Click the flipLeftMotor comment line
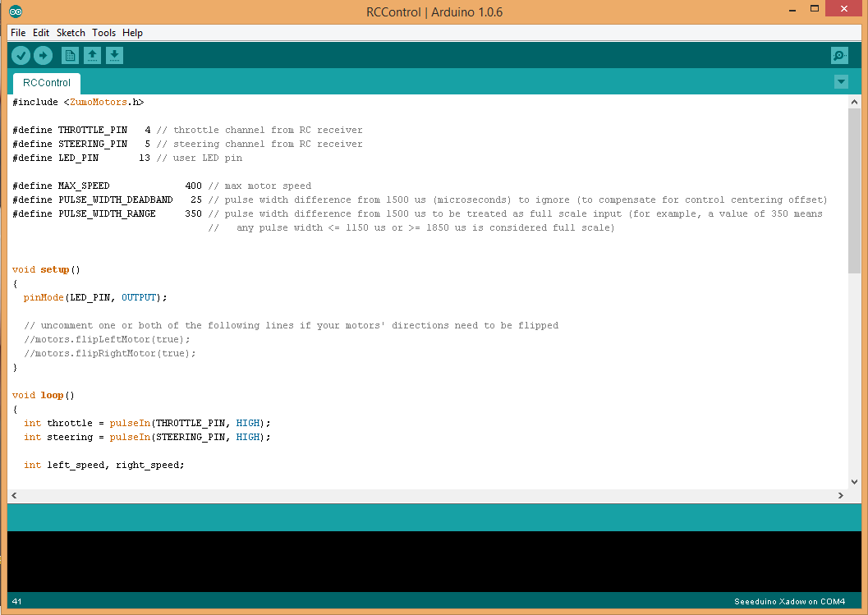 click(x=107, y=339)
